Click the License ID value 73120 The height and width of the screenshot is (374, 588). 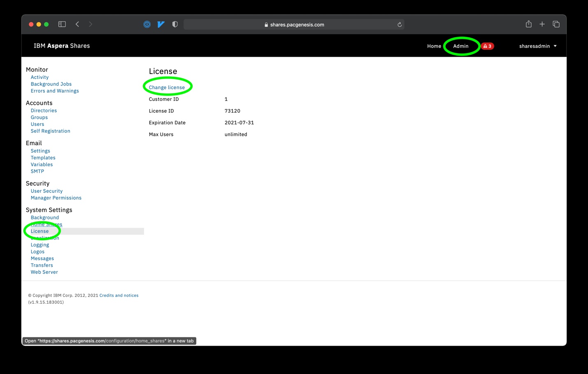pos(232,111)
